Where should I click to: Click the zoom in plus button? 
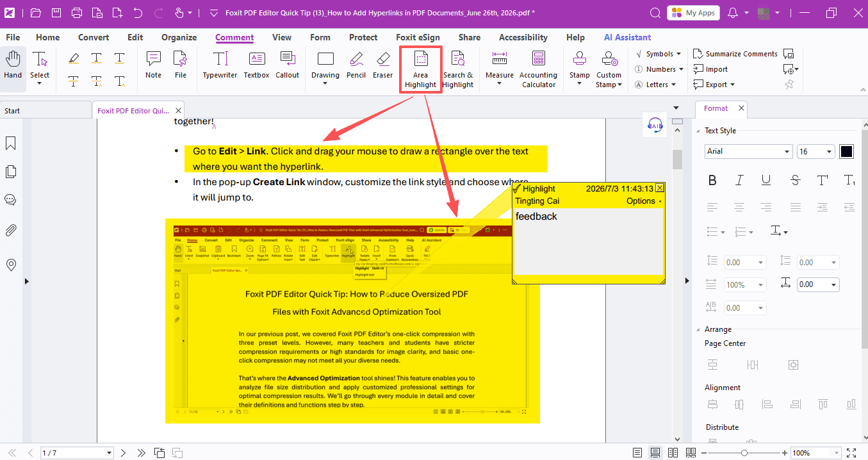click(x=784, y=453)
